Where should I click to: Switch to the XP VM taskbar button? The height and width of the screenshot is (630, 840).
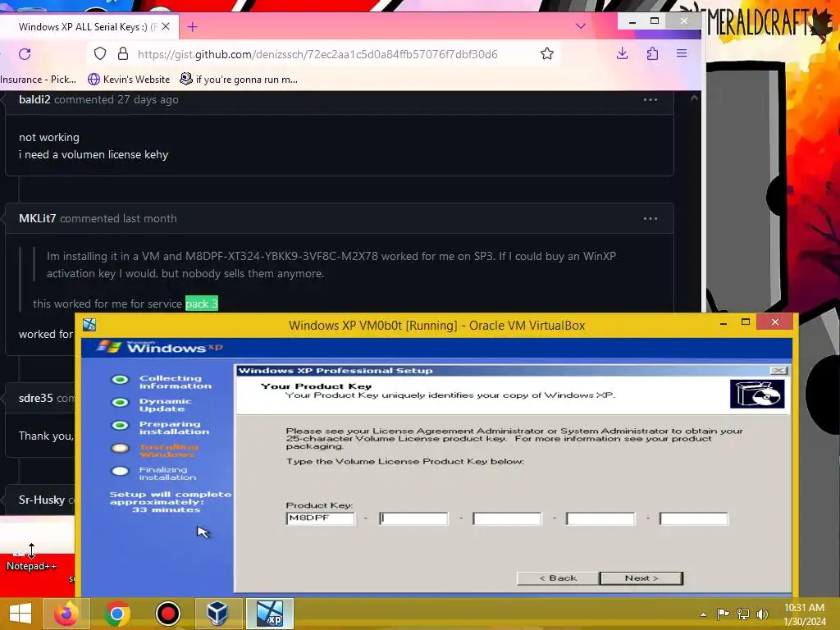point(269,614)
